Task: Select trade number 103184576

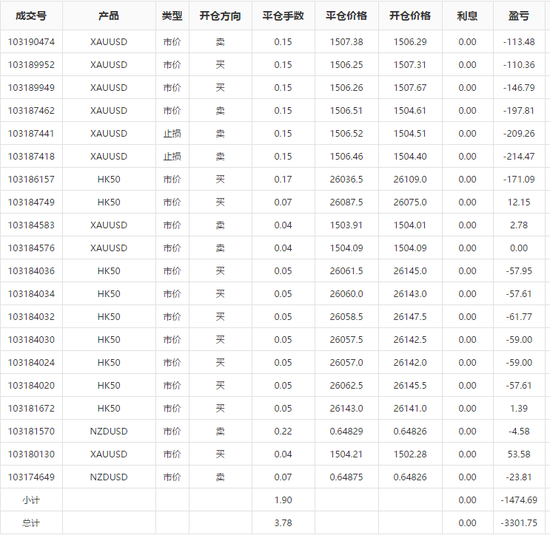Action: 31,248
